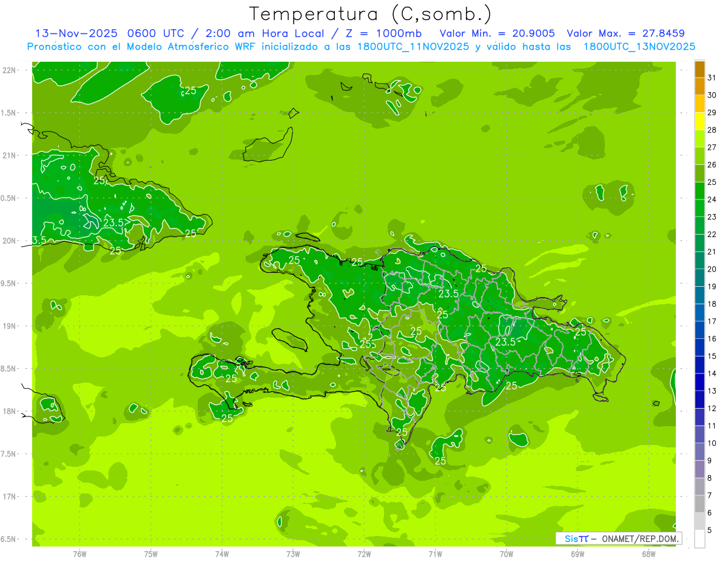Click the '19N' latitude axis label
This screenshot has width=728, height=562.
click(x=10, y=326)
